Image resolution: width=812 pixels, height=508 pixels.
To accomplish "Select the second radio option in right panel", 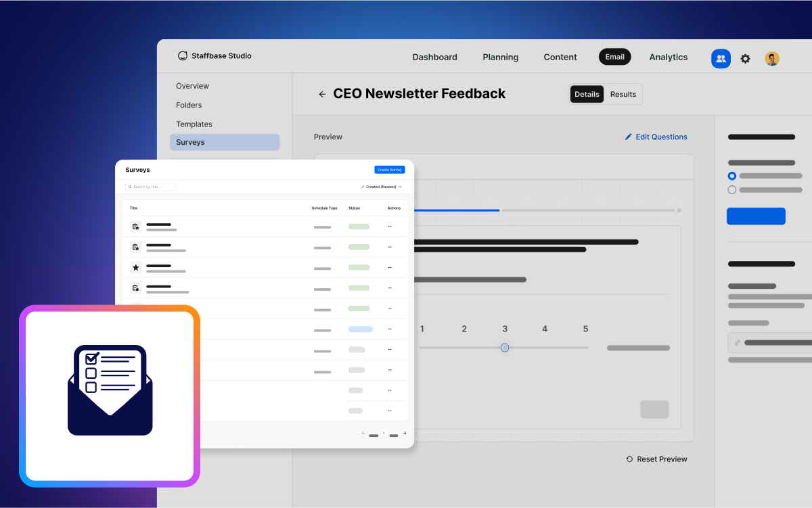I will (731, 190).
